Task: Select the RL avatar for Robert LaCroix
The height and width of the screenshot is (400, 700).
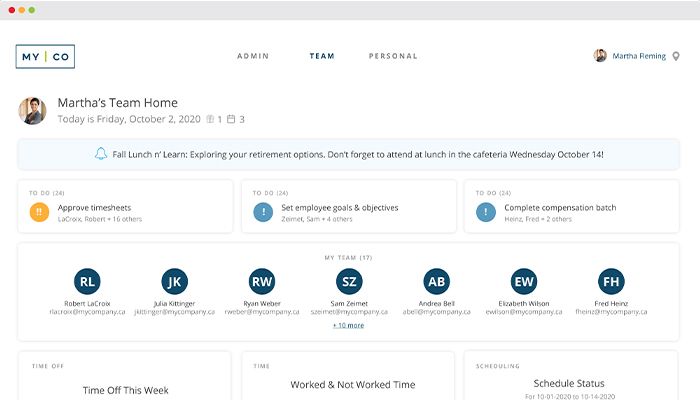Action: [x=87, y=282]
